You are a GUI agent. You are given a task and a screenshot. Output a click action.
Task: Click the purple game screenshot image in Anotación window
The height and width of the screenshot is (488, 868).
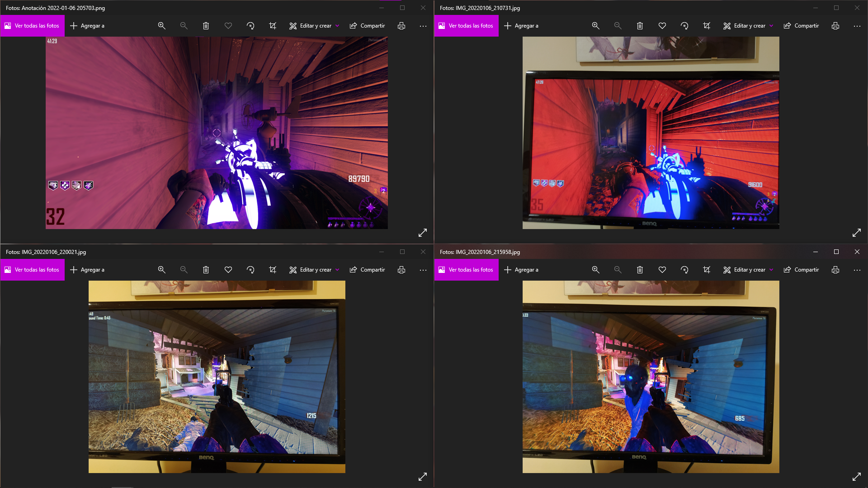click(217, 133)
